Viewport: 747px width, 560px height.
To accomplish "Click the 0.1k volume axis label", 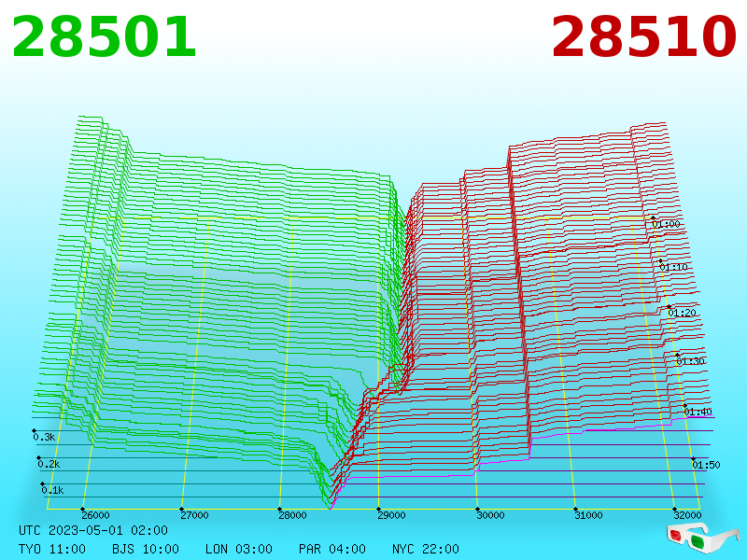I will point(52,490).
